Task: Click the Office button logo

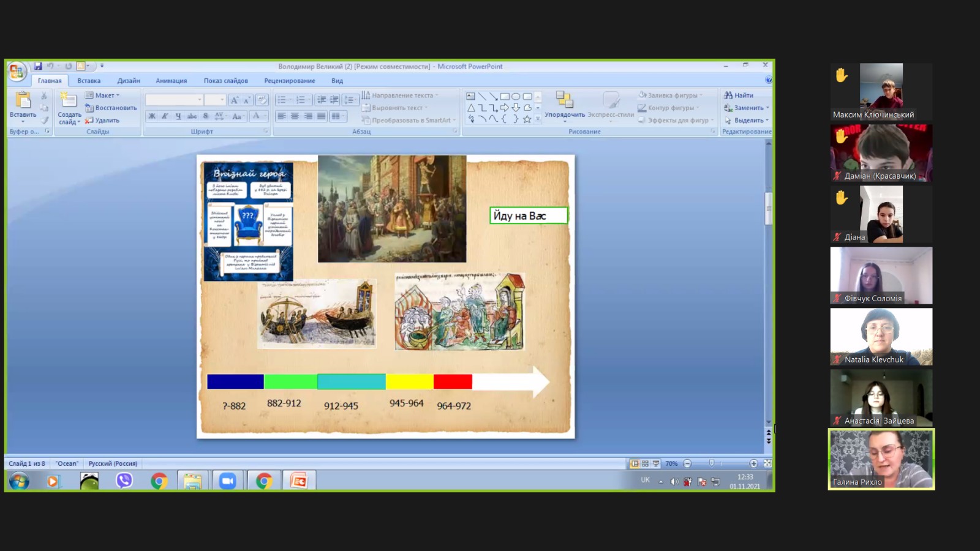Action: click(x=17, y=72)
